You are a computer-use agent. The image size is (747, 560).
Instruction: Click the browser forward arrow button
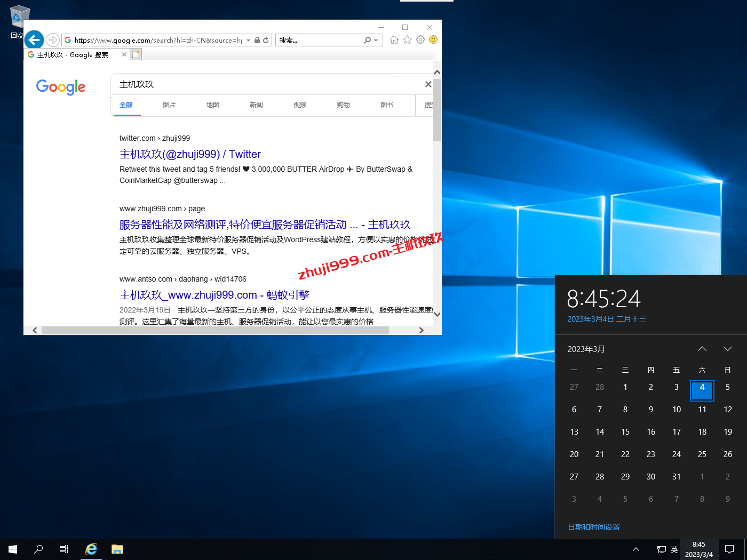(x=53, y=40)
